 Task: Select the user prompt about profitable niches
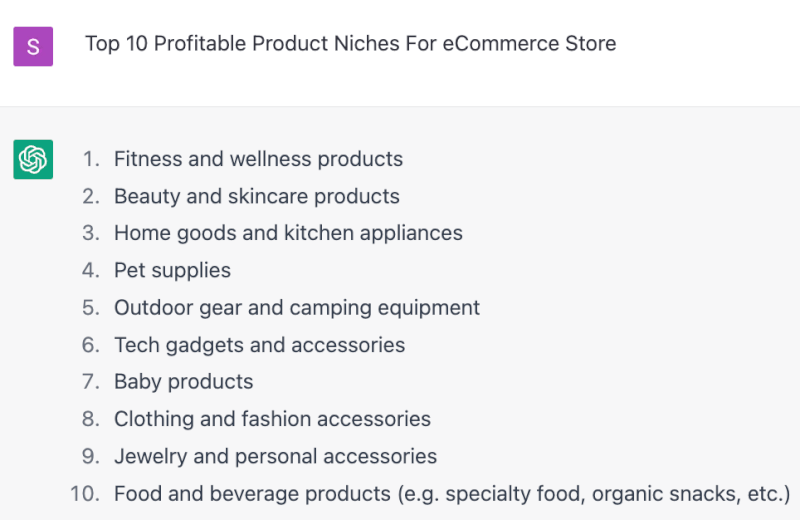(x=351, y=44)
